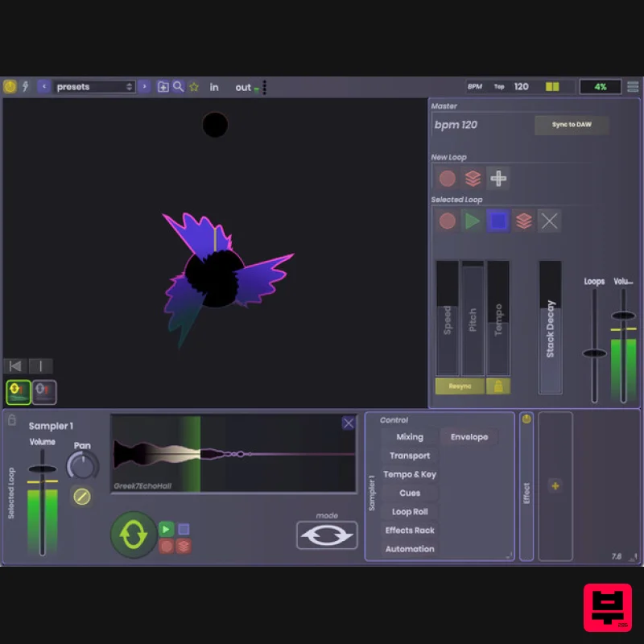Open the magnifier search icon in the toolbar
The height and width of the screenshot is (644, 644).
pyautogui.click(x=179, y=86)
